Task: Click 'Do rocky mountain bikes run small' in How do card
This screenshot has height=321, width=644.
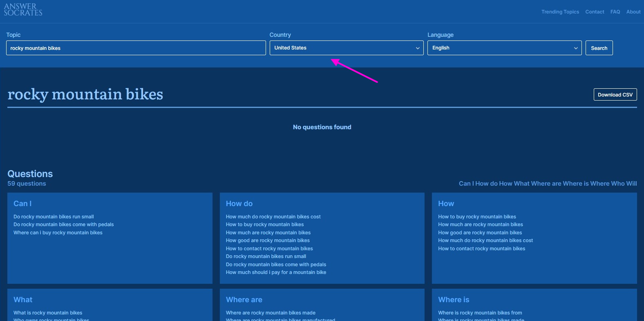Action: coord(266,256)
